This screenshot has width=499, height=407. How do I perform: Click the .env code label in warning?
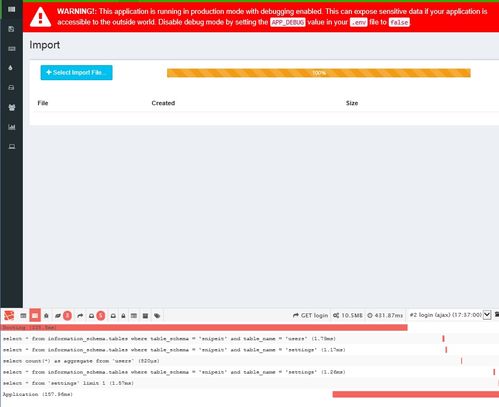tap(359, 22)
